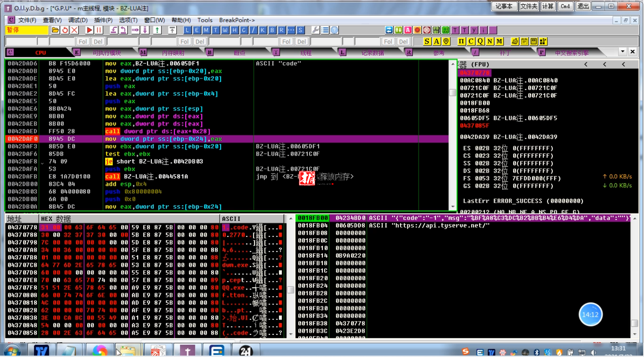This screenshot has width=644, height=357.
Task: Open the Help question mark icon
Action: [x=334, y=30]
